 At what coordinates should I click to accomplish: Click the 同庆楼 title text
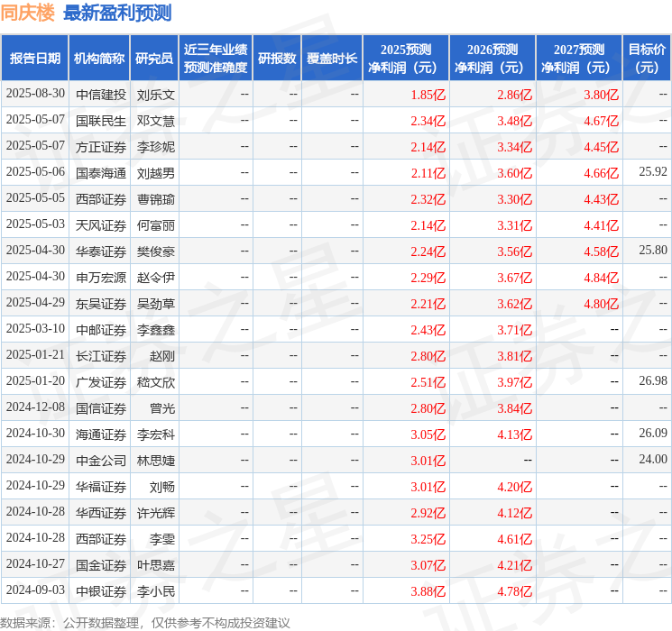pos(27,13)
